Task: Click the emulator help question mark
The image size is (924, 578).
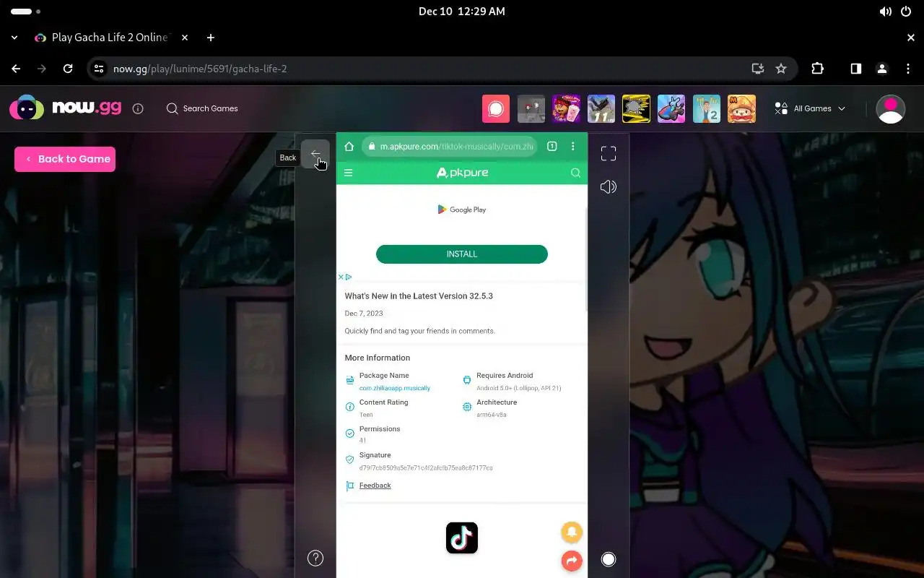Action: pos(315,558)
